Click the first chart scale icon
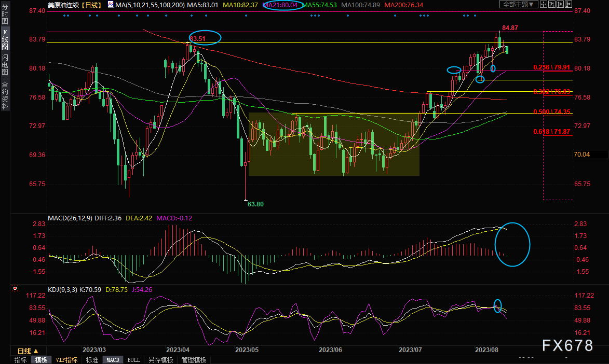This screenshot has width=609, height=364. (551, 4)
